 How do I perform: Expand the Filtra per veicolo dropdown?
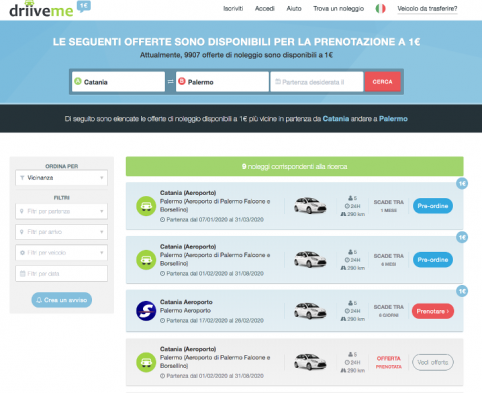pyautogui.click(x=61, y=253)
